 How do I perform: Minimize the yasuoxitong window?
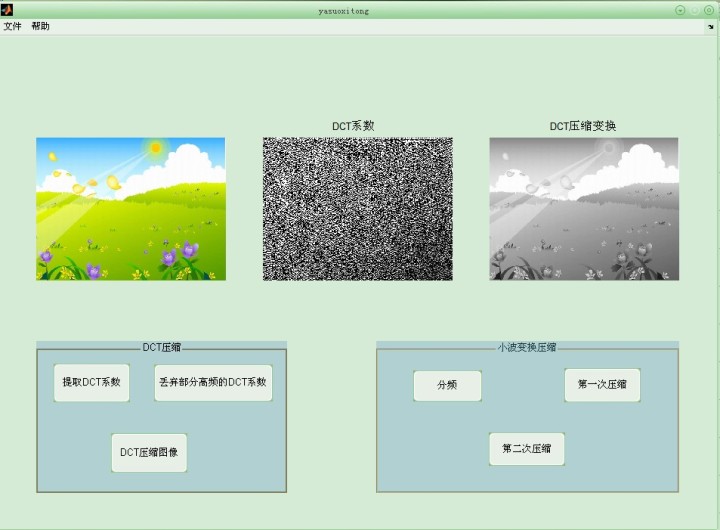click(x=681, y=10)
